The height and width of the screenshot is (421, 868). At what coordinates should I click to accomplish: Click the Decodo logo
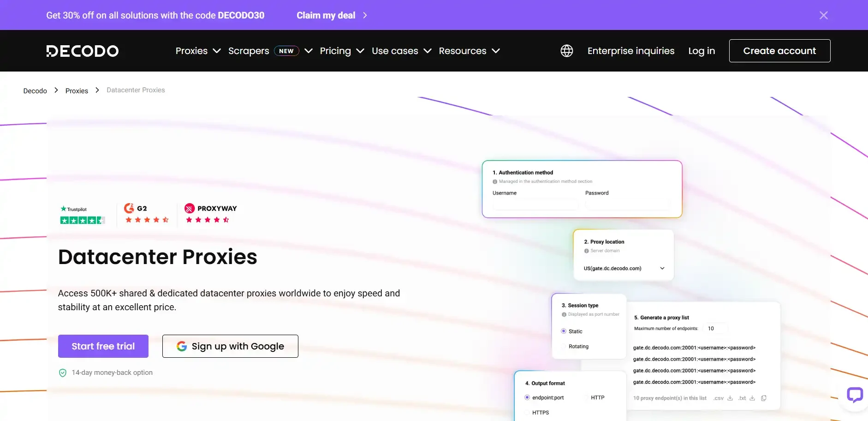coord(83,51)
